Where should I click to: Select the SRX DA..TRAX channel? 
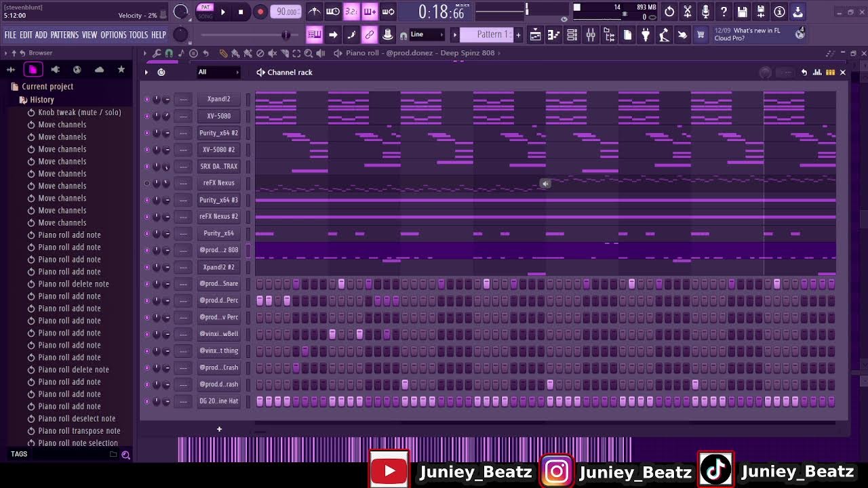[218, 166]
